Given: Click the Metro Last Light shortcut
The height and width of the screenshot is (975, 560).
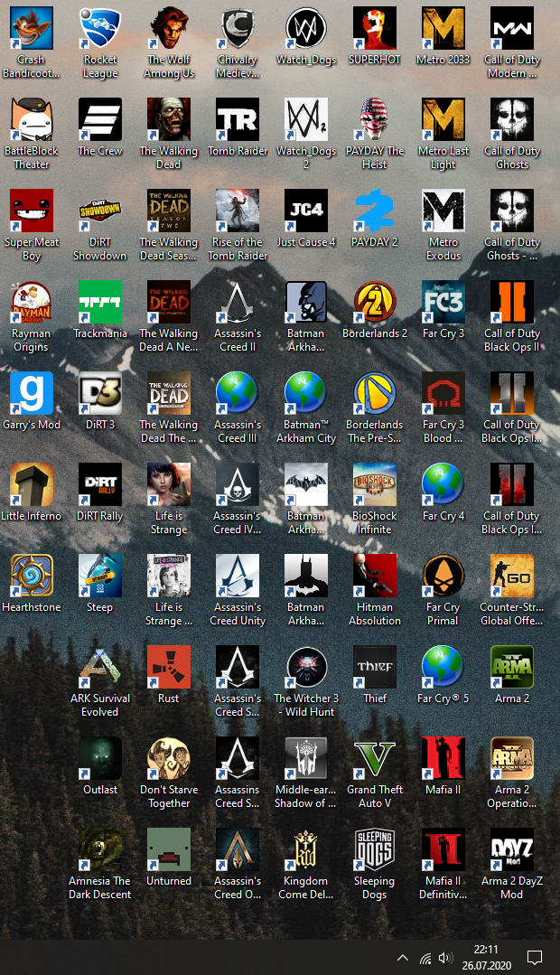Looking at the screenshot, I should coord(443,119).
